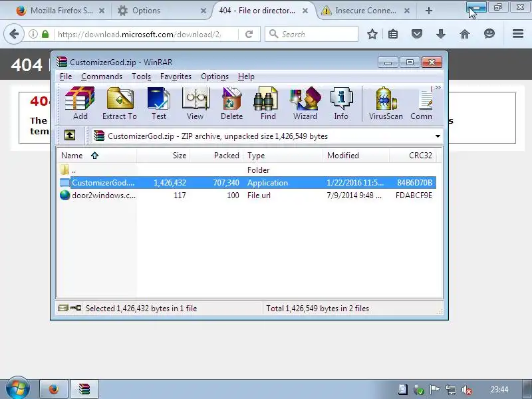Viewport: 532px width, 399px height.
Task: Click the taskbar clock showing 23:44
Action: pyautogui.click(x=499, y=390)
